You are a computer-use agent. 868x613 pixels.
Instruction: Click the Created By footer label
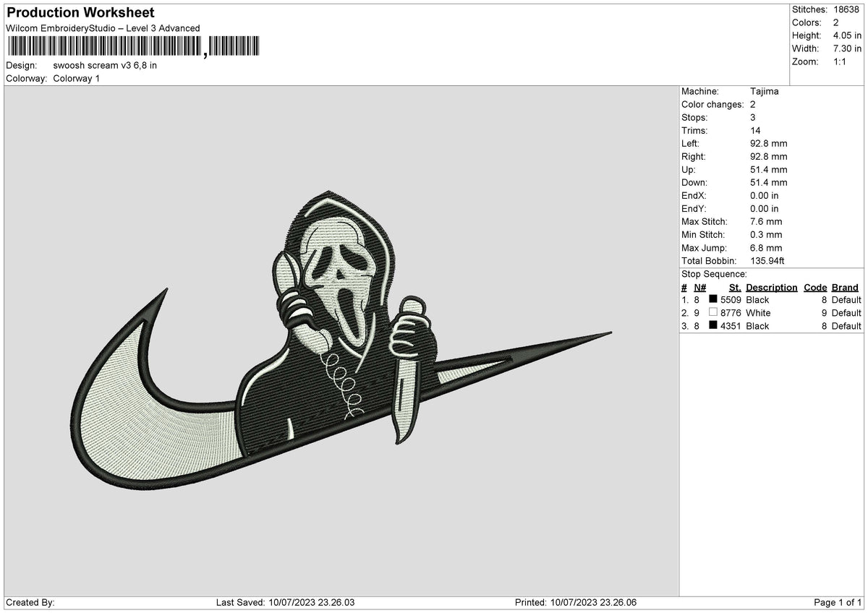coord(30,603)
